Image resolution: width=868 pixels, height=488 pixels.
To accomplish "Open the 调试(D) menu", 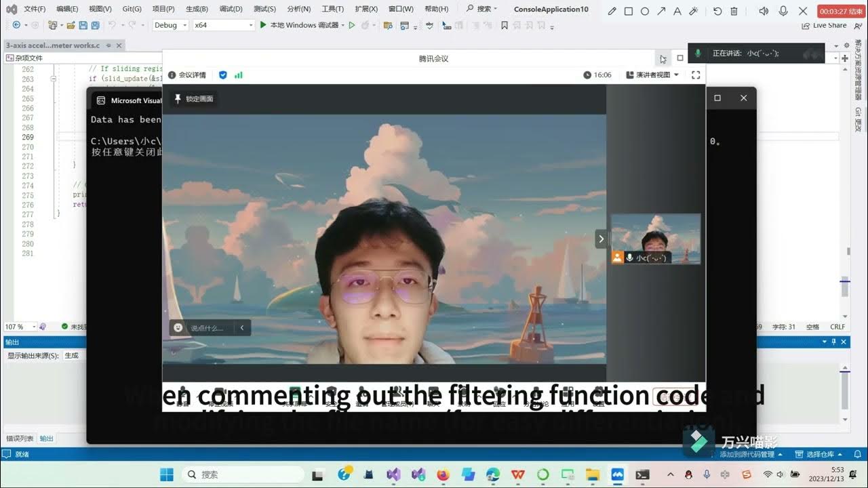I will [231, 9].
